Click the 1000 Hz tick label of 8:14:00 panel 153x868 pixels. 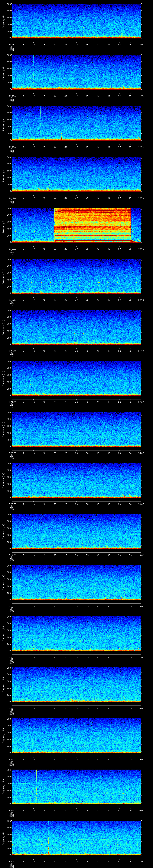click(8, 4)
